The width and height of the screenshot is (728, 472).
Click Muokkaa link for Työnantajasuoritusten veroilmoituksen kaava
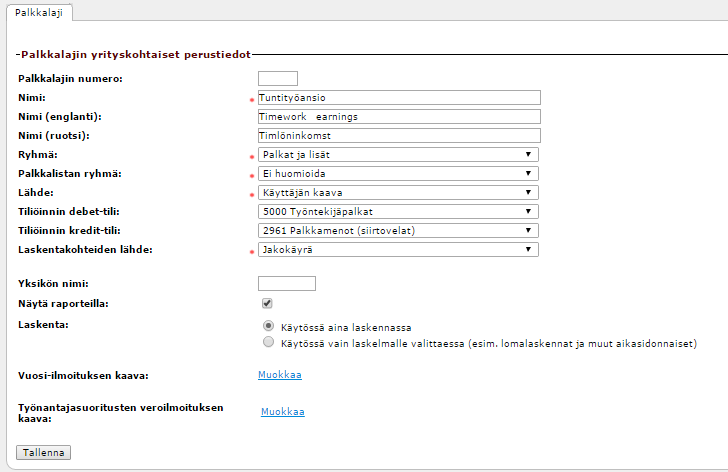(x=282, y=412)
